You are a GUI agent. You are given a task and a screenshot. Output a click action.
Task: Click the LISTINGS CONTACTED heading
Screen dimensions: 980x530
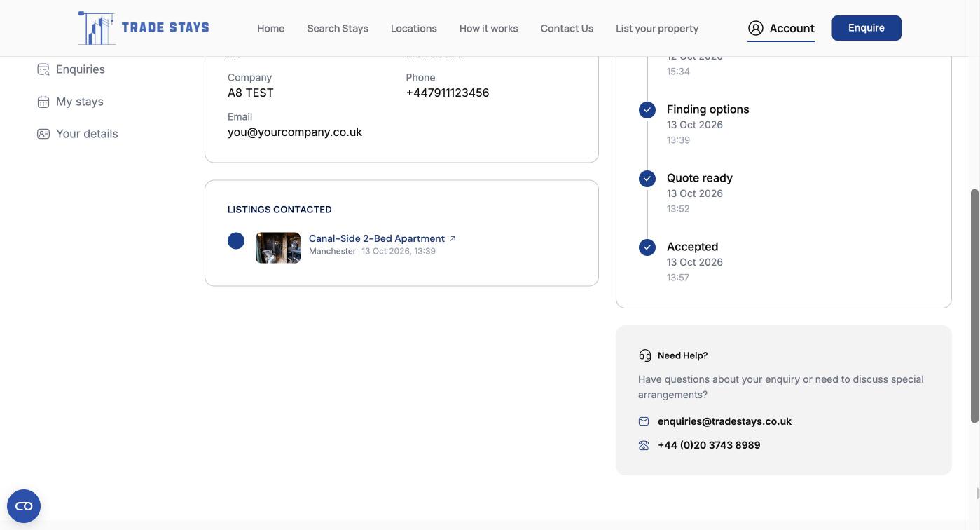pyautogui.click(x=279, y=210)
